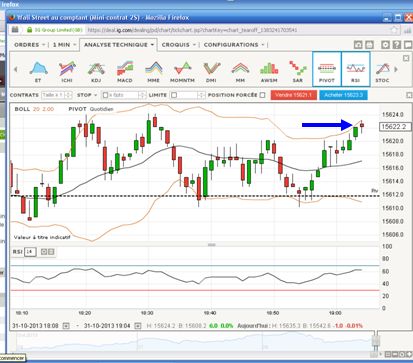Viewport: 413px width, 363px height.
Task: Tick the Limite checkbox
Action: (174, 95)
